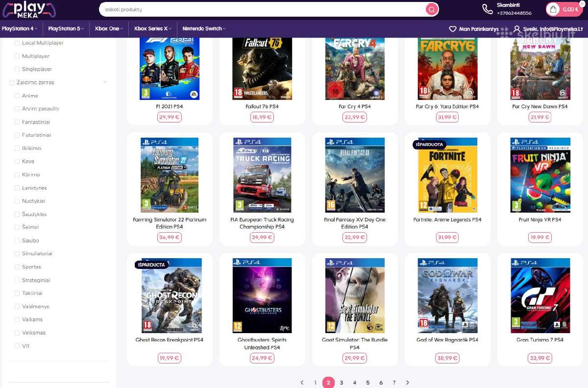Click the current page 2 indicator

click(x=328, y=383)
